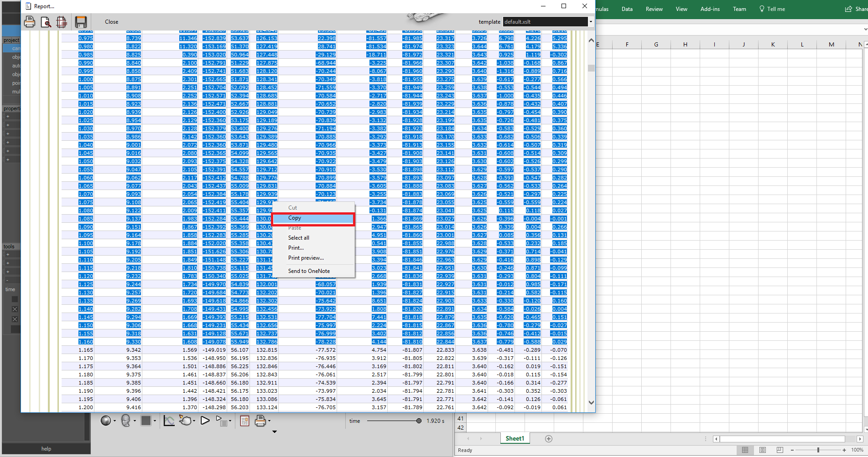Screen dimensions: 868x457
Task: Open the Data tab in Excel ribbon
Action: pos(627,9)
